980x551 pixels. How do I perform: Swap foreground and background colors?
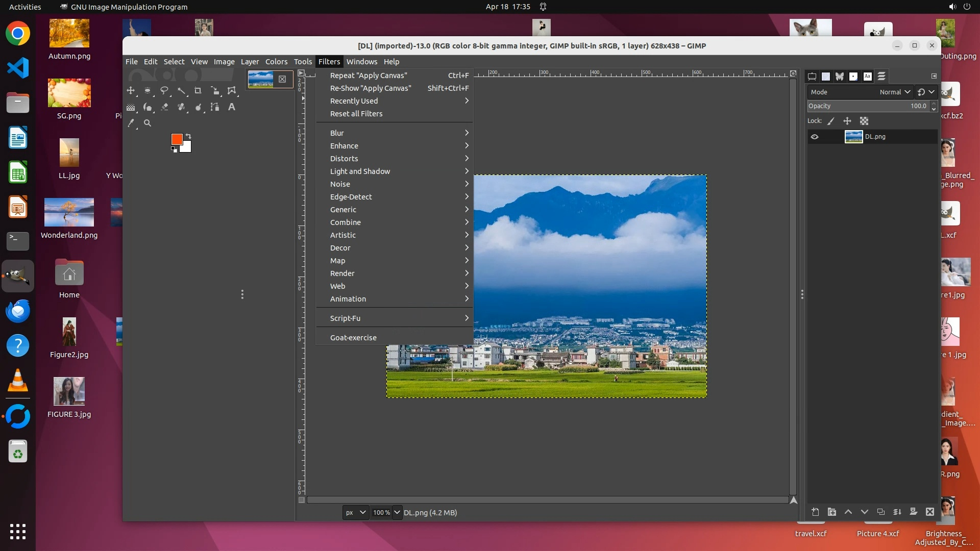188,136
